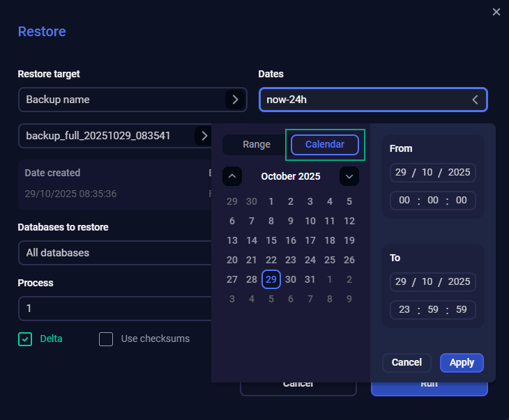Click the next month down-arrow icon

(x=349, y=177)
